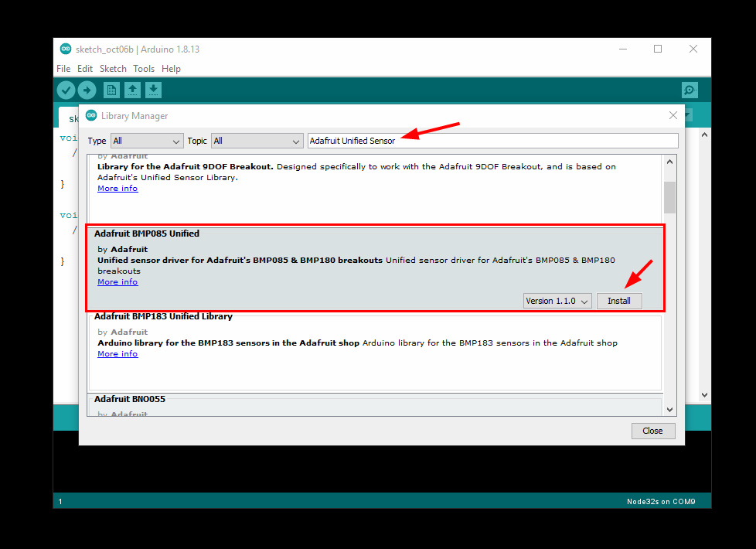Viewport: 756px width, 549px height.
Task: Open More info for the 9DOF Breakout library
Action: 117,188
